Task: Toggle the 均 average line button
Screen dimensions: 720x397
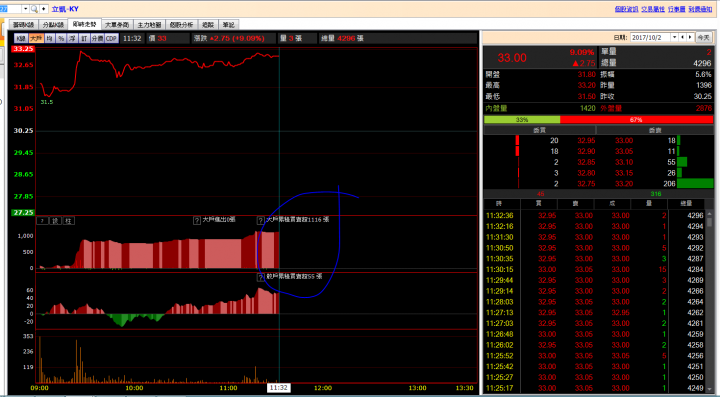Action: click(x=50, y=39)
